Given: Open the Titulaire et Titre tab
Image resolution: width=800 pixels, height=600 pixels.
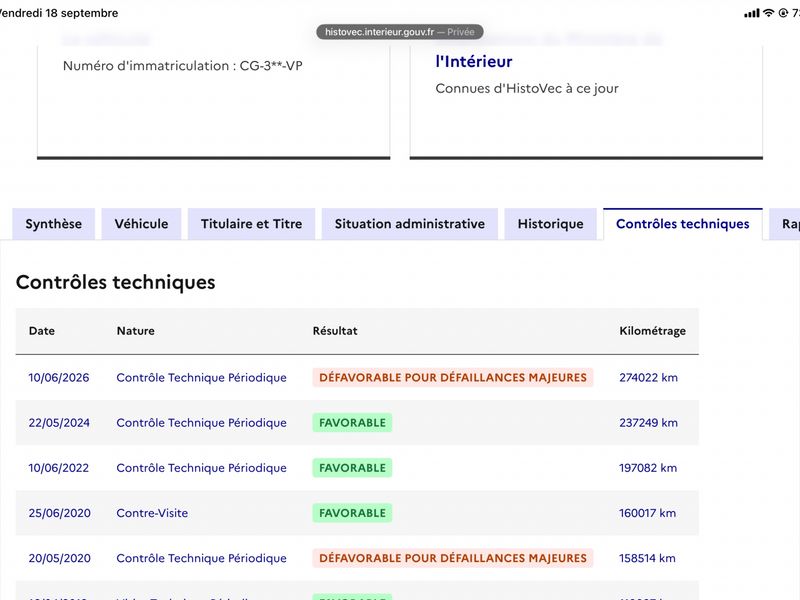Looking at the screenshot, I should pyautogui.click(x=252, y=224).
